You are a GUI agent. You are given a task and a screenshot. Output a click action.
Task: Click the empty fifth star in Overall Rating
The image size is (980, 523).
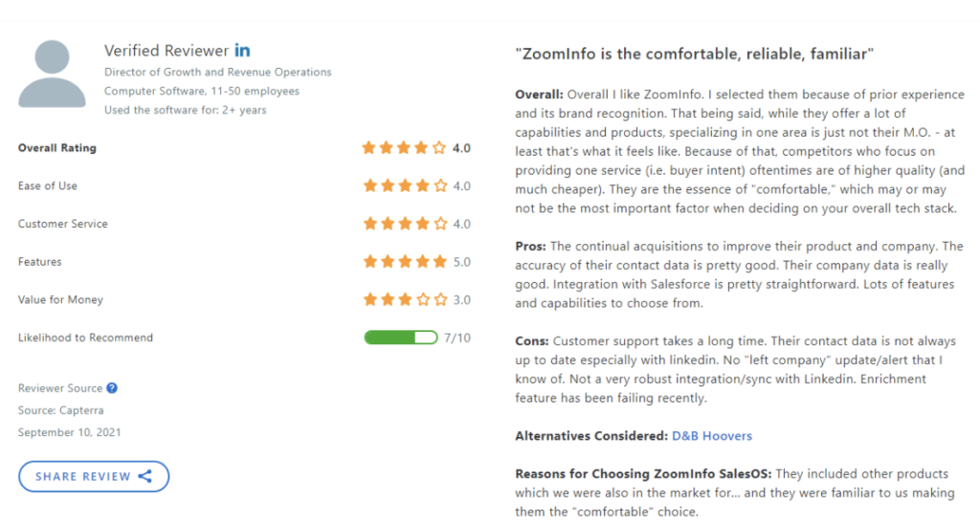(x=439, y=148)
